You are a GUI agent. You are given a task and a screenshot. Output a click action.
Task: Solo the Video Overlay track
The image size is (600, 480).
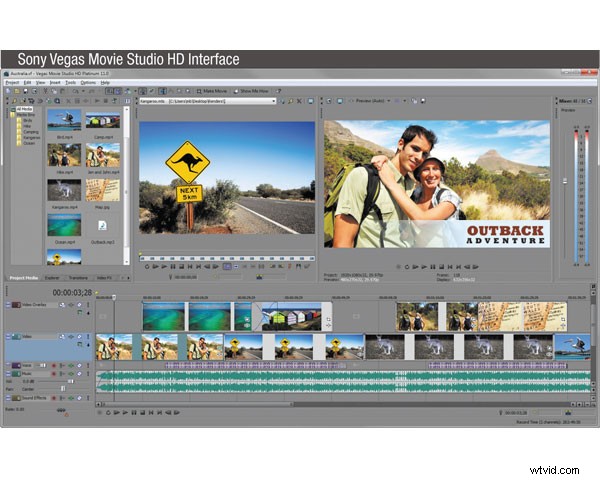tap(88, 305)
